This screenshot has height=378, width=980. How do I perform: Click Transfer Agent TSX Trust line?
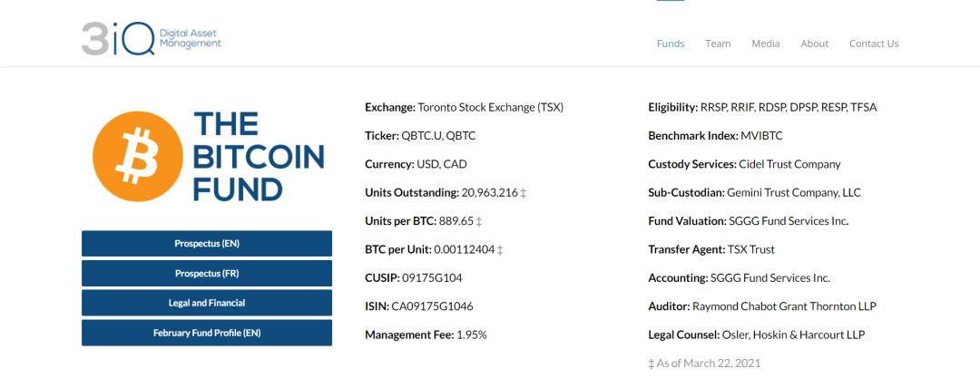[711, 250]
